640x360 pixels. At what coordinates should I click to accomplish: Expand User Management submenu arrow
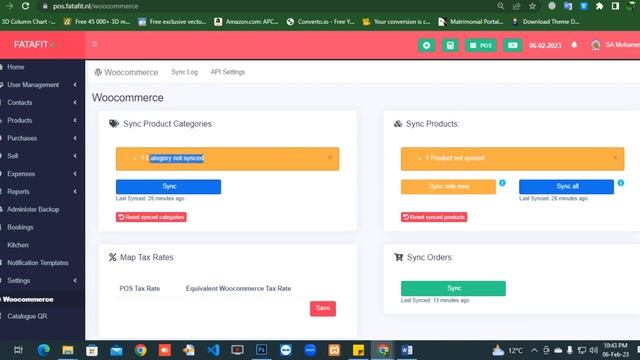75,85
